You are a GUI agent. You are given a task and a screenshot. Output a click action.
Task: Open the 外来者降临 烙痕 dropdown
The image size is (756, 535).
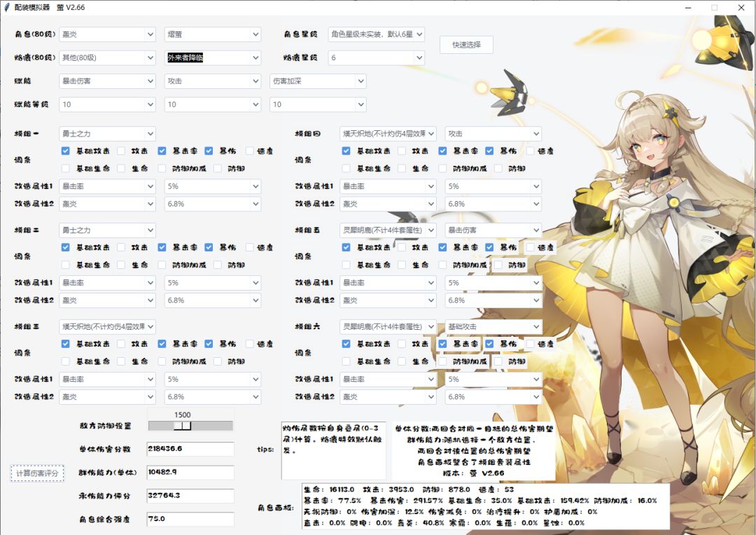(x=213, y=57)
